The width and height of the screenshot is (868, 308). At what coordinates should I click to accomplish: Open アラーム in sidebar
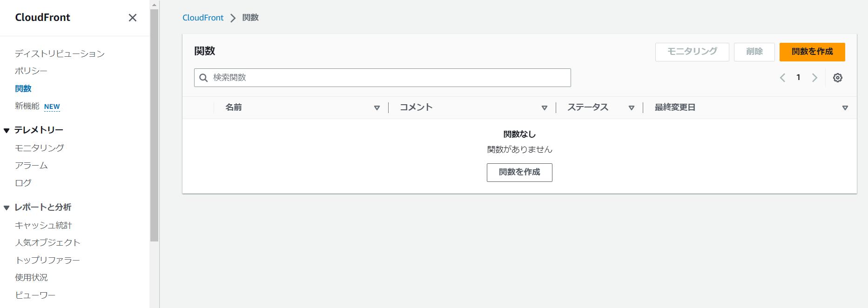pos(31,165)
